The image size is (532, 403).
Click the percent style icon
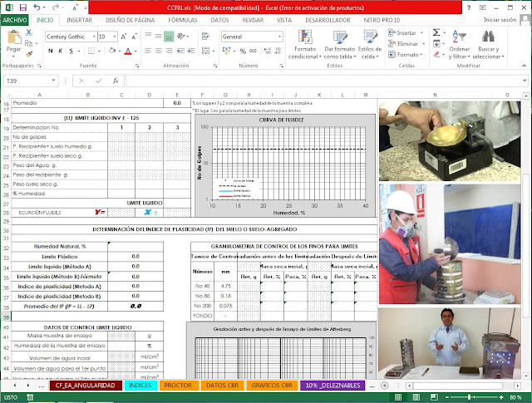coord(243,52)
